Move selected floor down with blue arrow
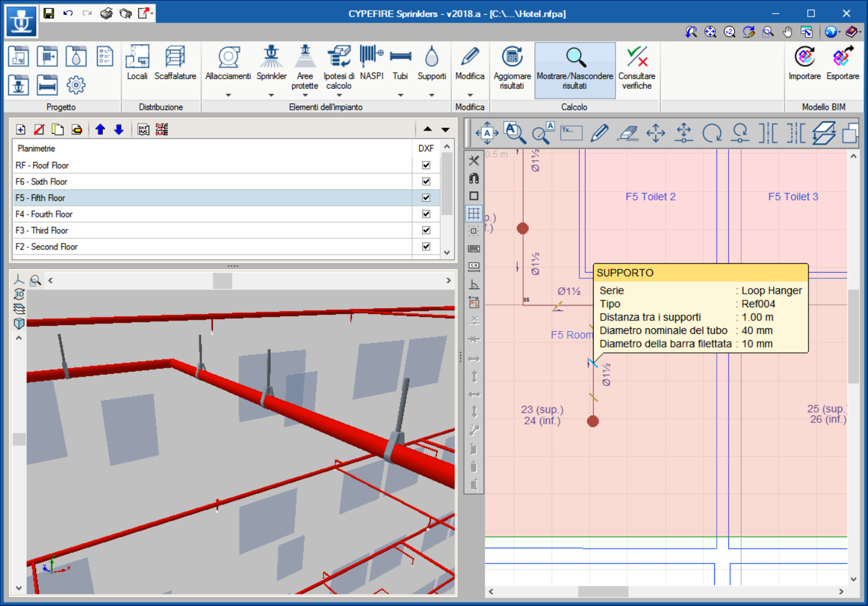Screen dimensions: 868x606 click(119, 129)
